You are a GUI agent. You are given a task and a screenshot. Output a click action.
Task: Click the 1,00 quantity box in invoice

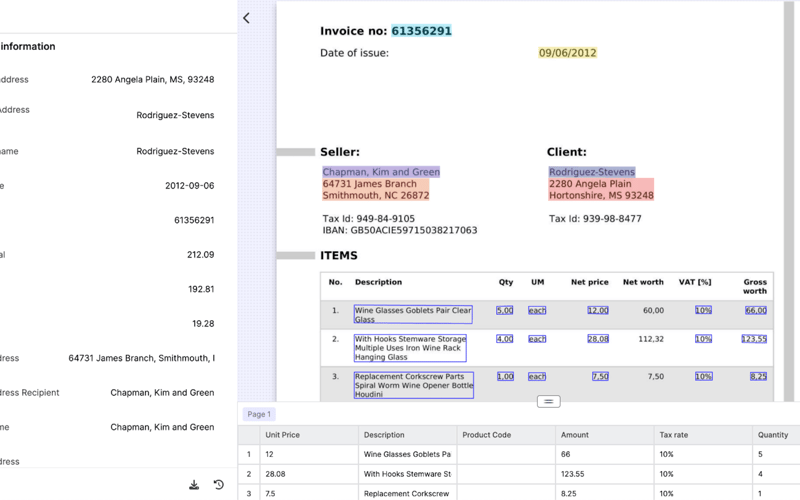(x=505, y=377)
